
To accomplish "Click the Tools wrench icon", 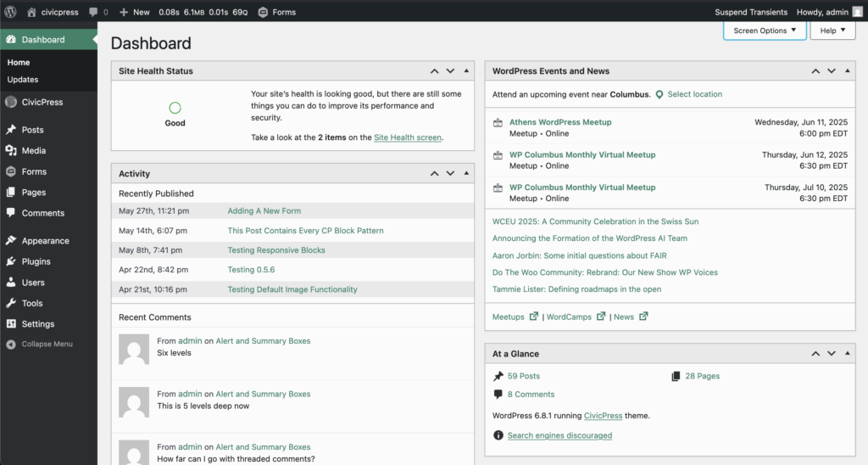I will [11, 303].
